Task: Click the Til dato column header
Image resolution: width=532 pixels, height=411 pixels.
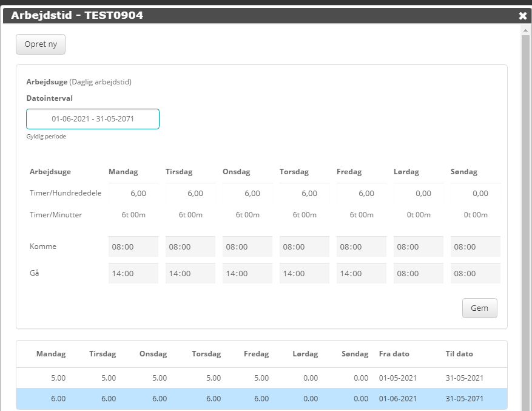Action: pyautogui.click(x=459, y=354)
